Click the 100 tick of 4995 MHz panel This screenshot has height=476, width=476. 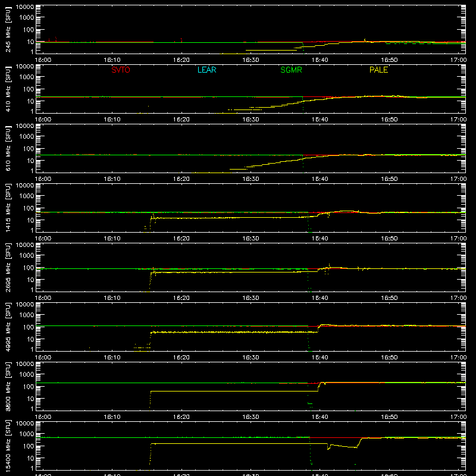point(29,327)
